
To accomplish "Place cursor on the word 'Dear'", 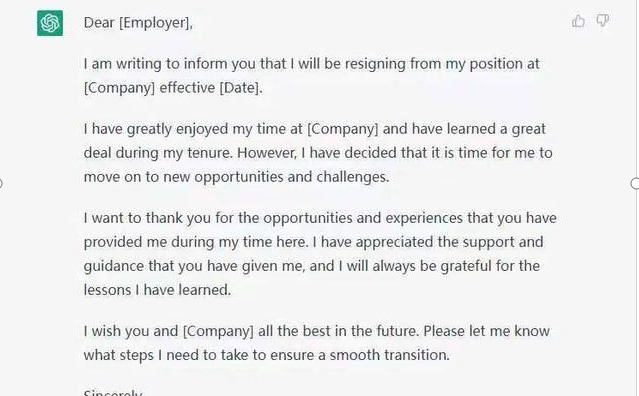I will [x=99, y=23].
